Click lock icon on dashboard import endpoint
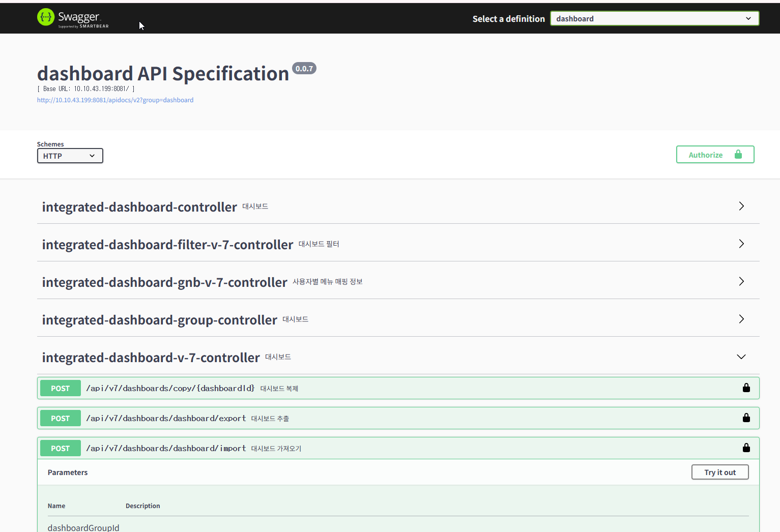The width and height of the screenshot is (780, 532). click(x=746, y=448)
